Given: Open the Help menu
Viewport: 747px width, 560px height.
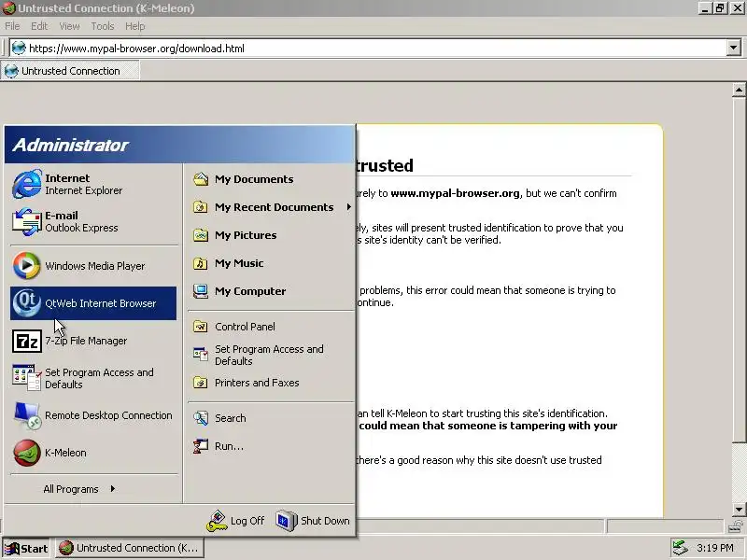Looking at the screenshot, I should coord(134,26).
